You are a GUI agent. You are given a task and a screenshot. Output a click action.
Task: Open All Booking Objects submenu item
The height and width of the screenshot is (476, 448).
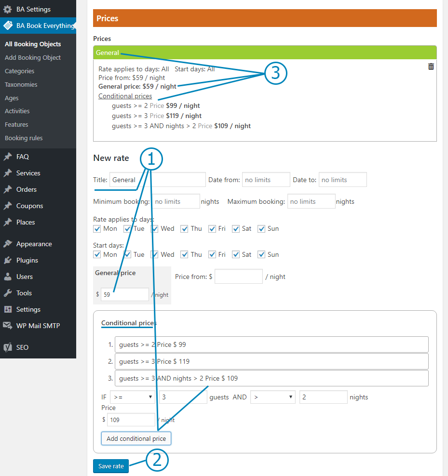[33, 44]
